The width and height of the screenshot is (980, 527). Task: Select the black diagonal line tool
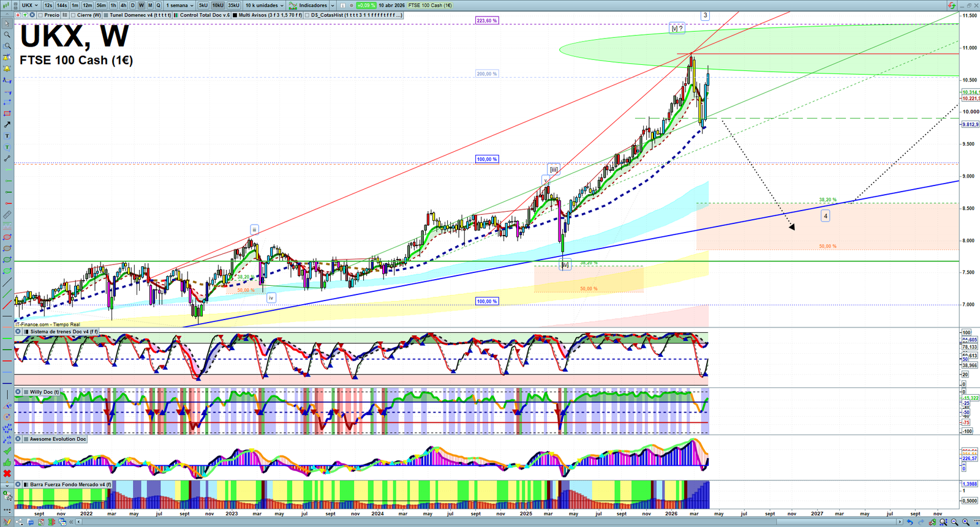coord(7,283)
